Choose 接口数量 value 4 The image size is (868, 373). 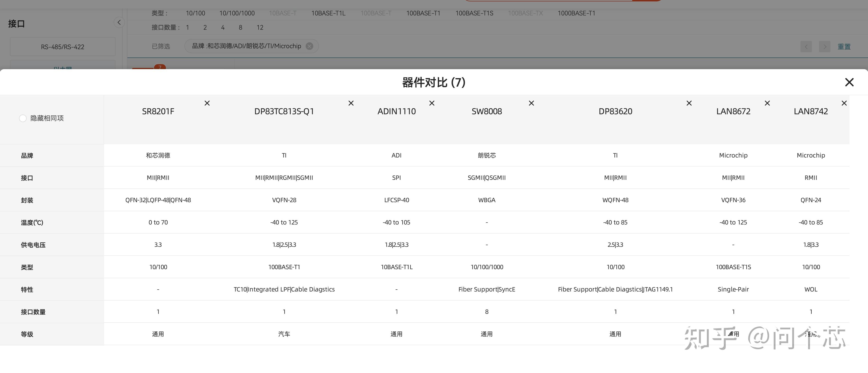tap(223, 27)
